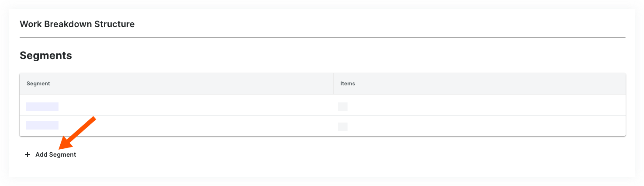Screen dimensions: 644x186
Task: Click the second row's Items value
Action: pyautogui.click(x=343, y=126)
